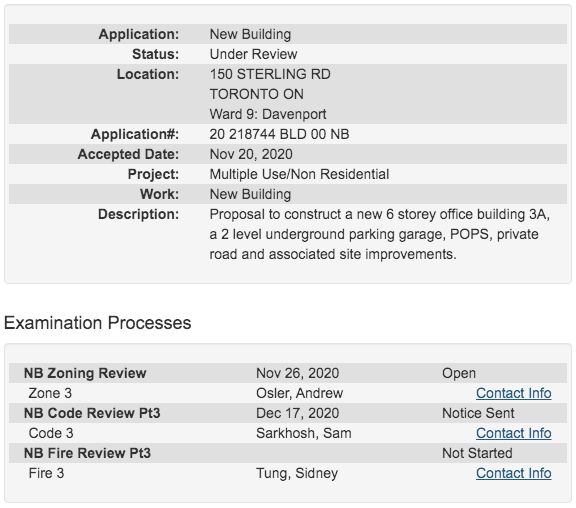Select the NB Code Review Pt3 row
The image size is (576, 508).
pyautogui.click(x=288, y=413)
